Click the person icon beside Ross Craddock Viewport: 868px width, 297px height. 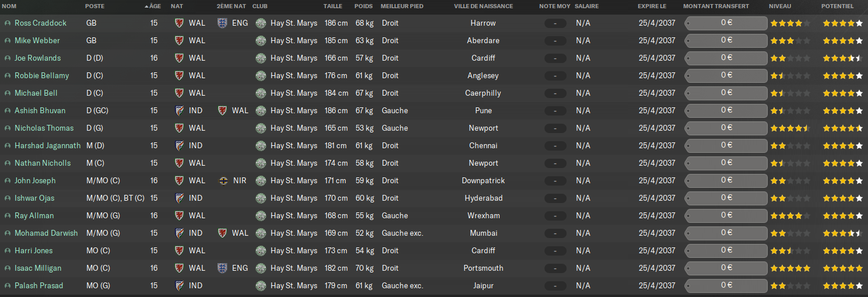[8, 23]
